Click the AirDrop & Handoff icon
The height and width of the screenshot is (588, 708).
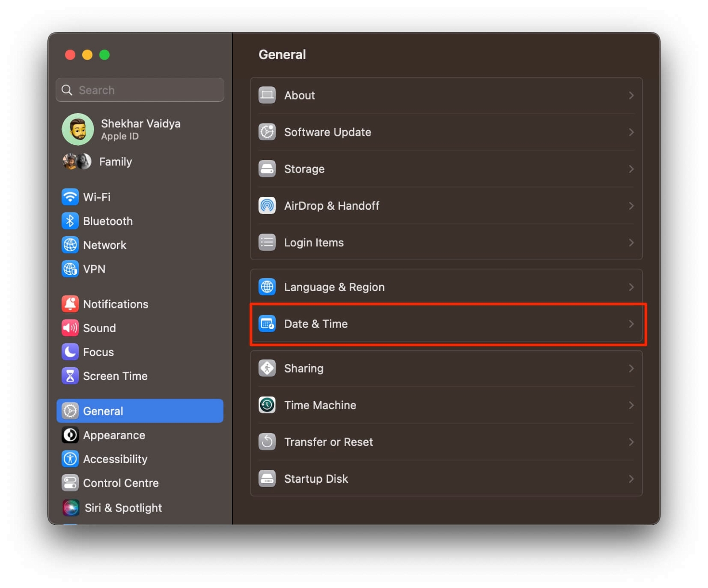click(x=267, y=206)
